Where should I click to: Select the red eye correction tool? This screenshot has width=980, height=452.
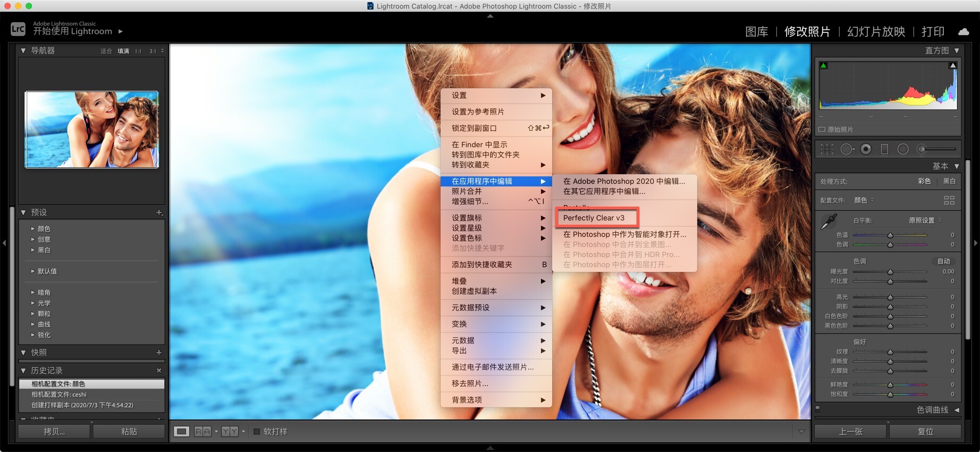866,149
